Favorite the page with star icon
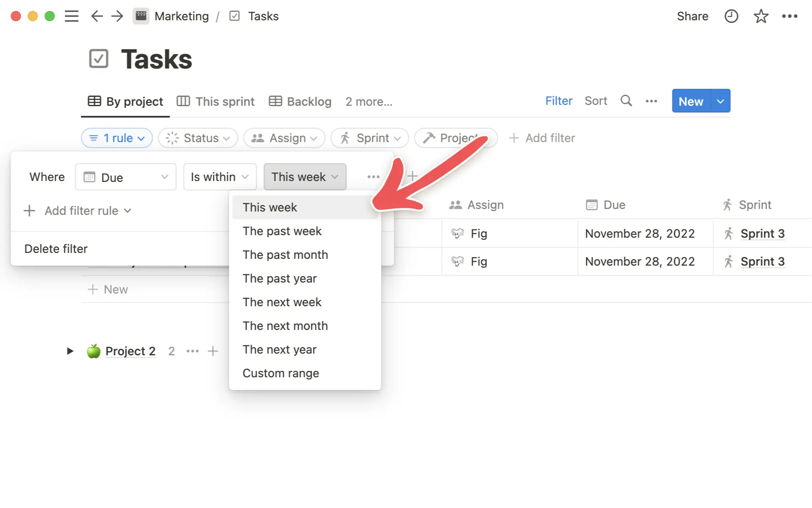The height and width of the screenshot is (508, 812). pyautogui.click(x=761, y=16)
